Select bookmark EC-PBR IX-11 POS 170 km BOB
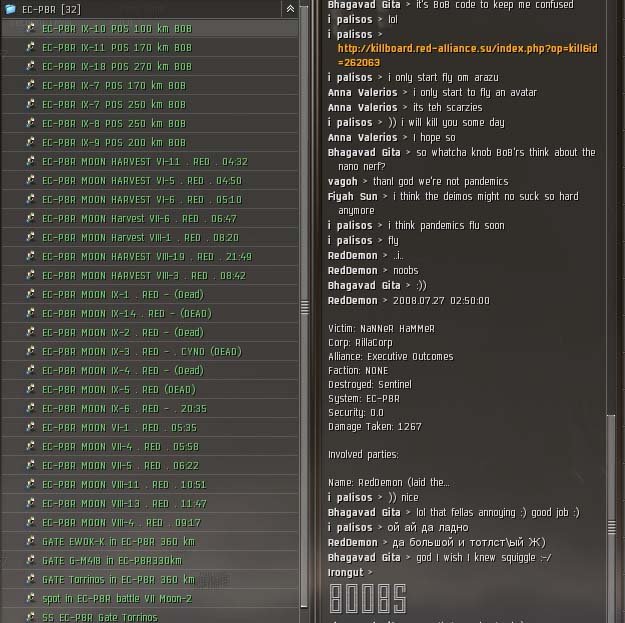625x623 pixels. pos(150,47)
